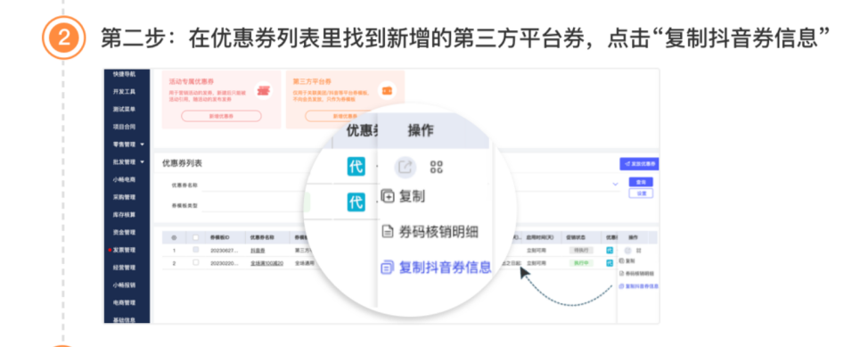The width and height of the screenshot is (868, 347).
Task: Open the table's column settings gear icon
Action: pos(174,237)
